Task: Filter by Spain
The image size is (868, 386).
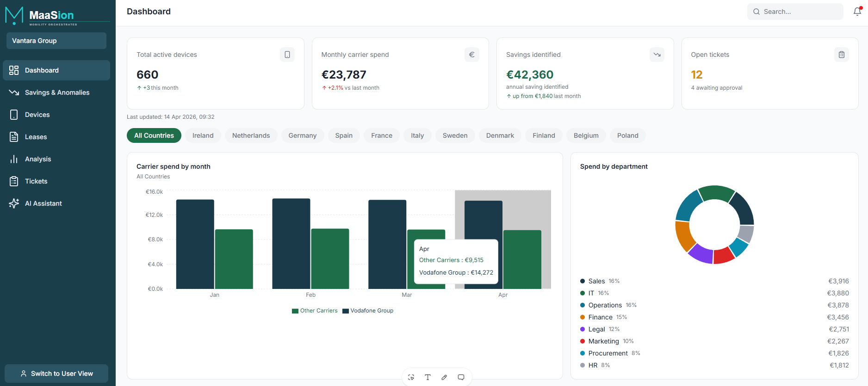Action: [344, 135]
